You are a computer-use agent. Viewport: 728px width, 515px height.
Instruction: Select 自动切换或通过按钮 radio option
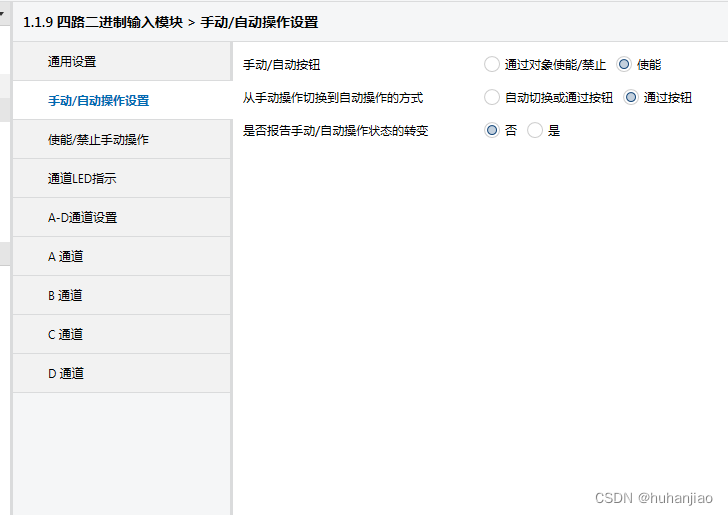(491, 98)
